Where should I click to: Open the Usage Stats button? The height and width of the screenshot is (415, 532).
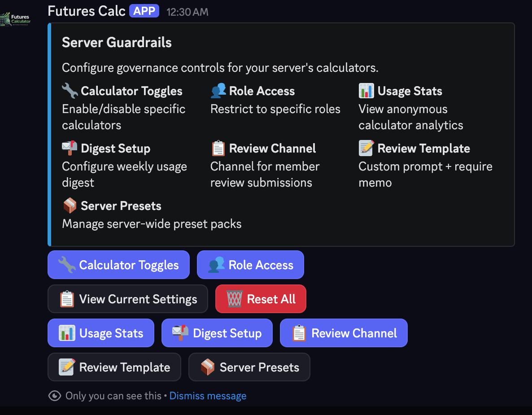pos(101,333)
